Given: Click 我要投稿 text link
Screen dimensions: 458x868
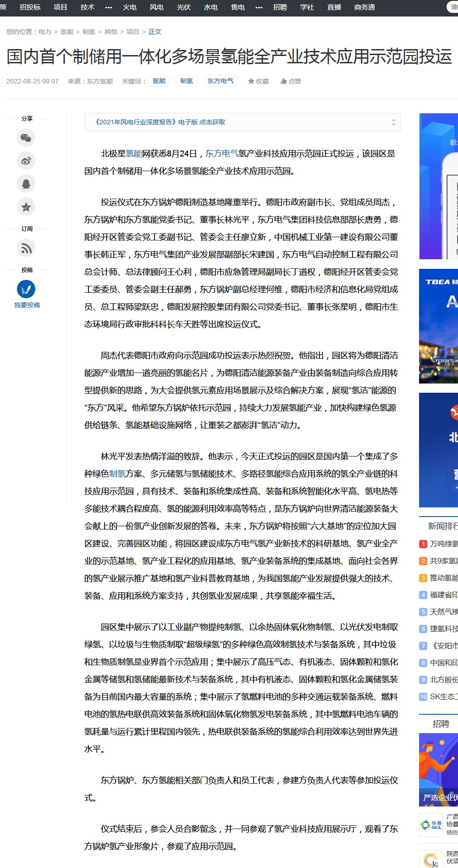Looking at the screenshot, I should 27,305.
